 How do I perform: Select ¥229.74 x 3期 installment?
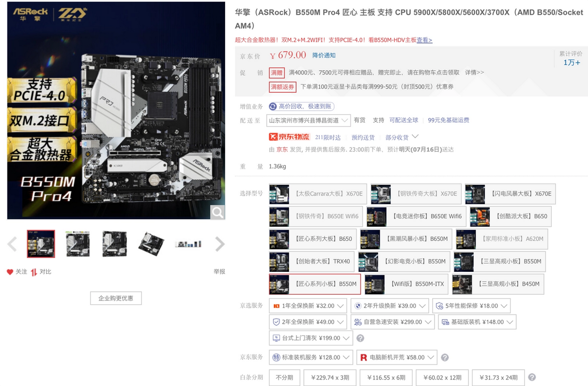click(330, 377)
